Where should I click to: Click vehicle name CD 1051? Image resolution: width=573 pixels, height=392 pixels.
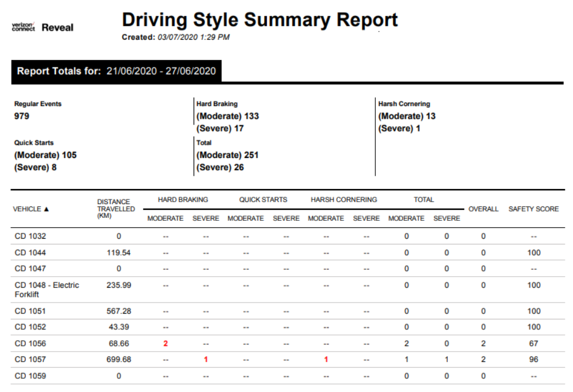tap(31, 311)
